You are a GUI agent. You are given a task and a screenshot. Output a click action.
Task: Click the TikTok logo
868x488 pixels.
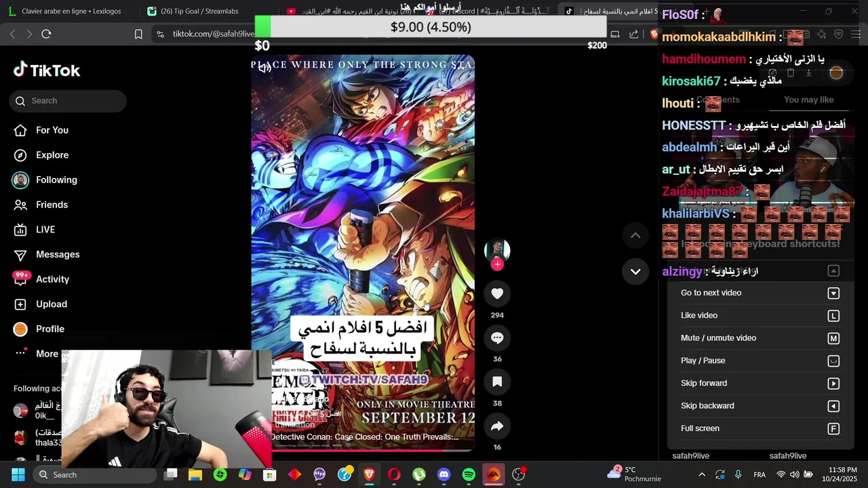coord(46,70)
